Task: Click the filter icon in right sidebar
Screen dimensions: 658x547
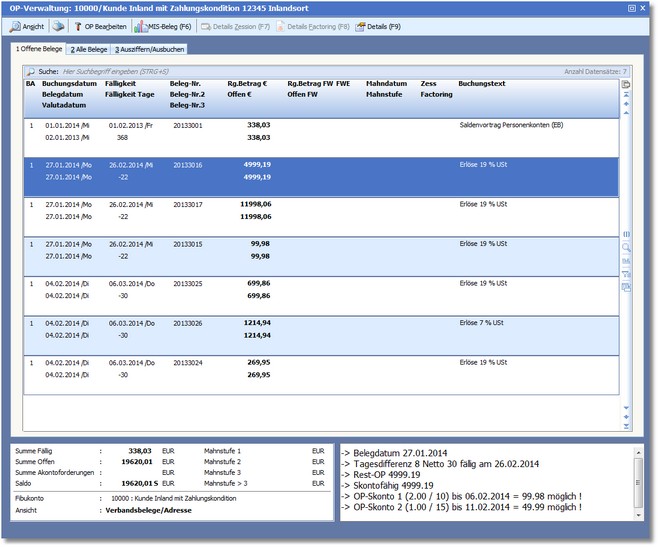Action: point(627,273)
